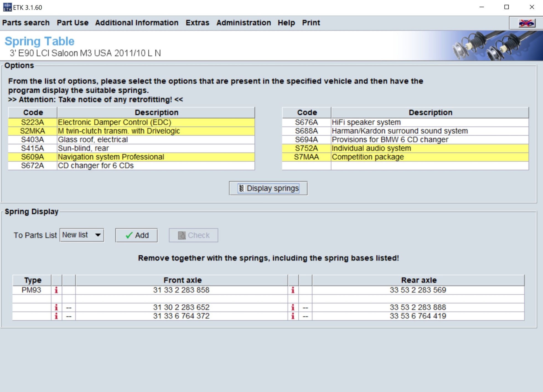The width and height of the screenshot is (543, 392).
Task: Open the Parts search menu
Action: click(x=26, y=23)
